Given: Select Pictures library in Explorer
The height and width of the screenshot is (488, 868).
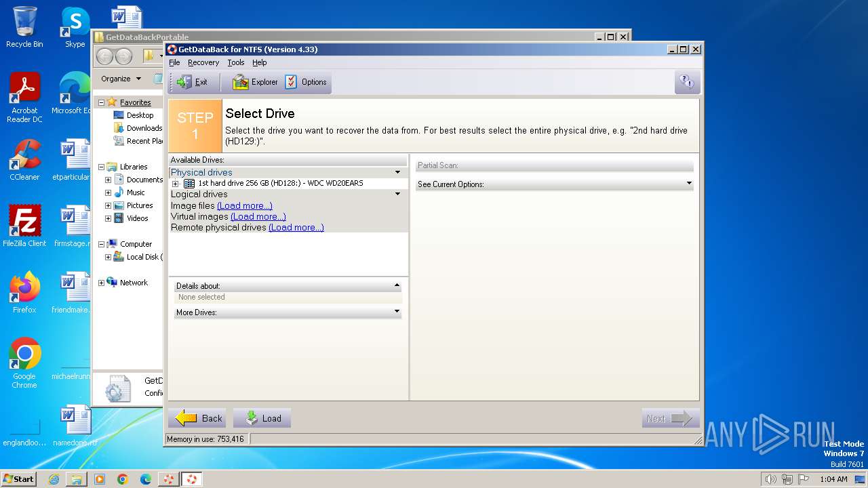Looking at the screenshot, I should click(x=140, y=205).
